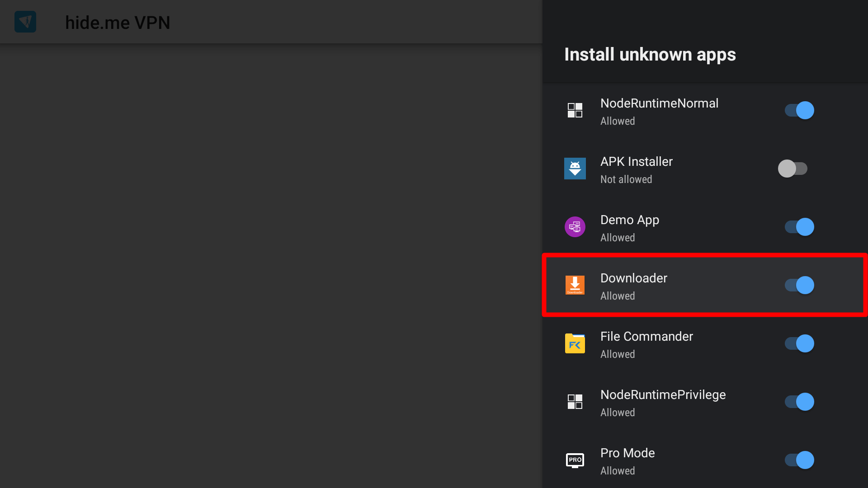868x488 pixels.
Task: Select the Downloader label
Action: (x=633, y=278)
